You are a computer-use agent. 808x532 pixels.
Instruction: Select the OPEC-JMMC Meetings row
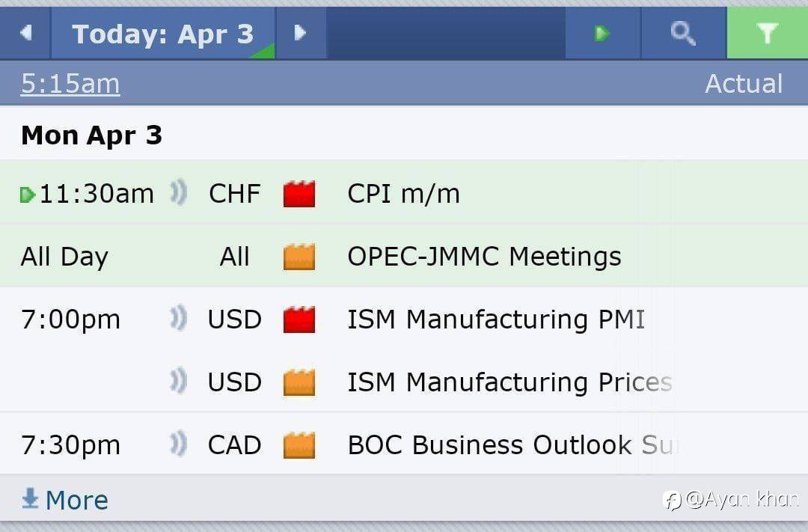click(x=484, y=257)
